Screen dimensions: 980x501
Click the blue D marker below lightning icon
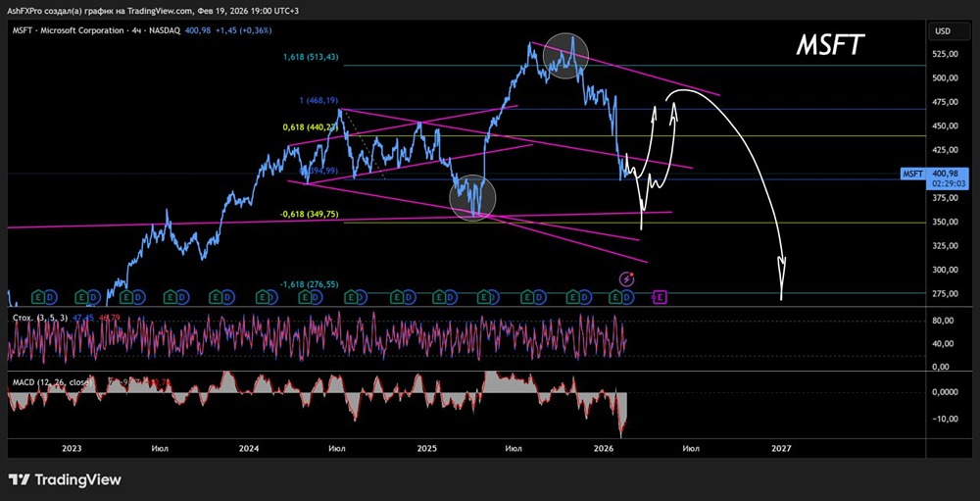click(627, 297)
